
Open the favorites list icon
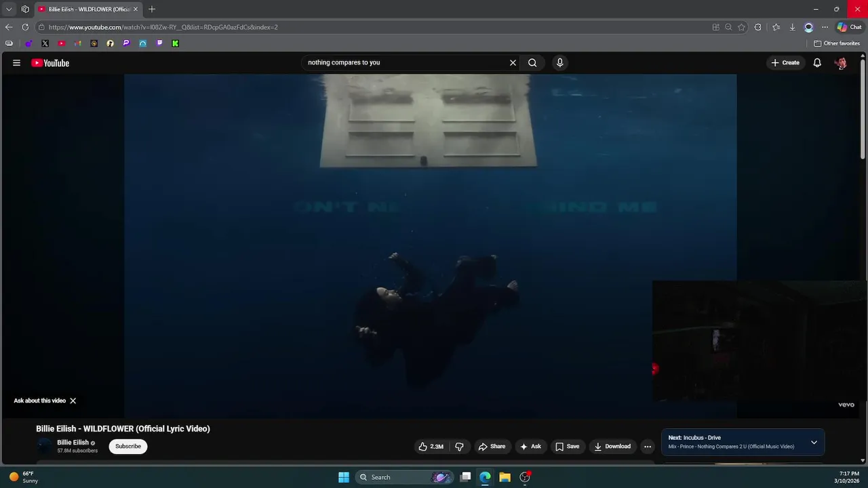click(776, 27)
